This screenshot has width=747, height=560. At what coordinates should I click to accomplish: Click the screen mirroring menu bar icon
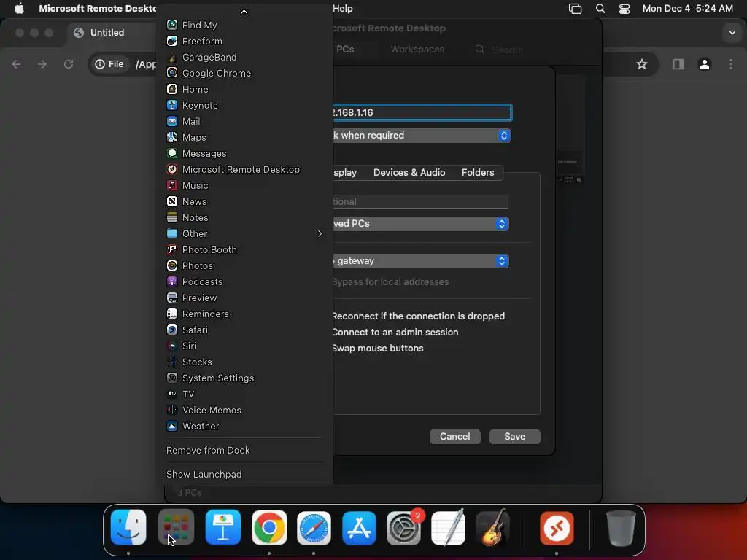click(x=575, y=8)
